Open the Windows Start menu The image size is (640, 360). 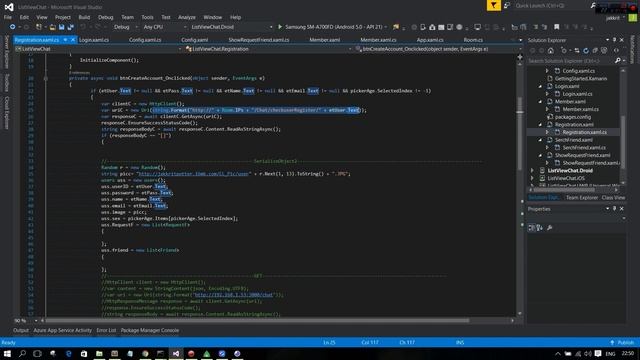7,353
